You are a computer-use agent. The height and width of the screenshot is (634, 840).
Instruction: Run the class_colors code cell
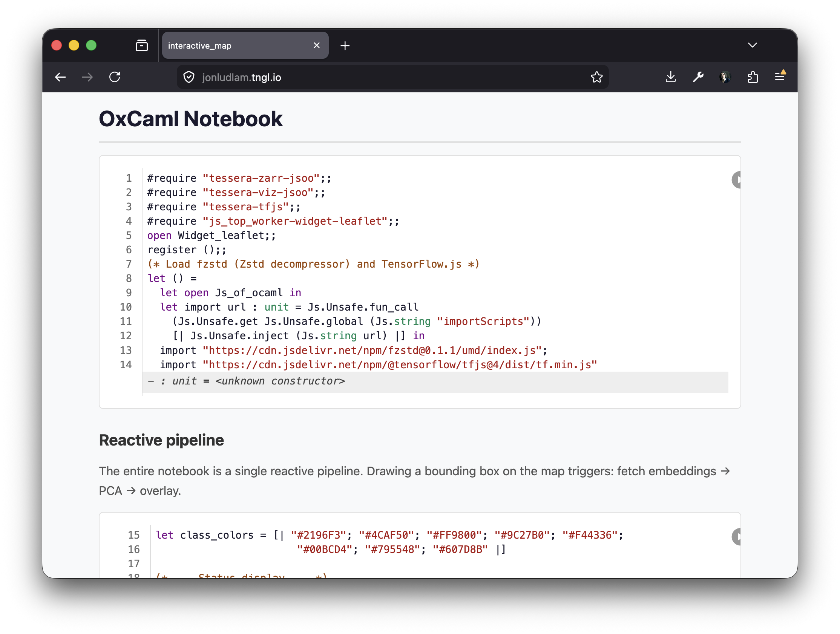tap(737, 536)
